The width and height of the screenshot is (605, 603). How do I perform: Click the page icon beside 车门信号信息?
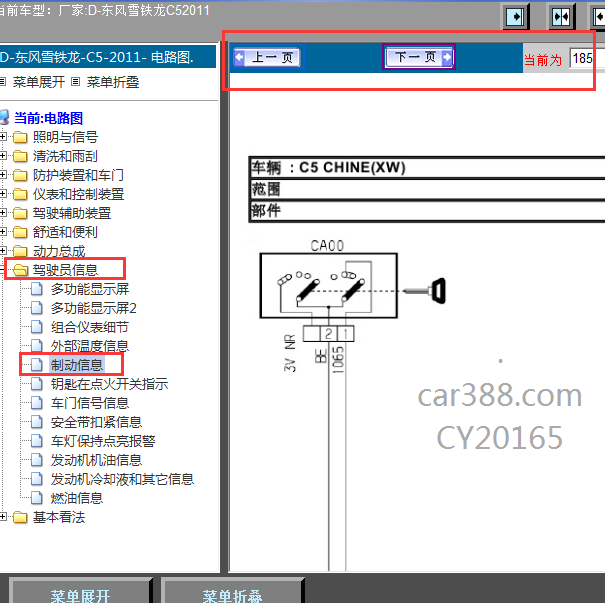tap(37, 403)
